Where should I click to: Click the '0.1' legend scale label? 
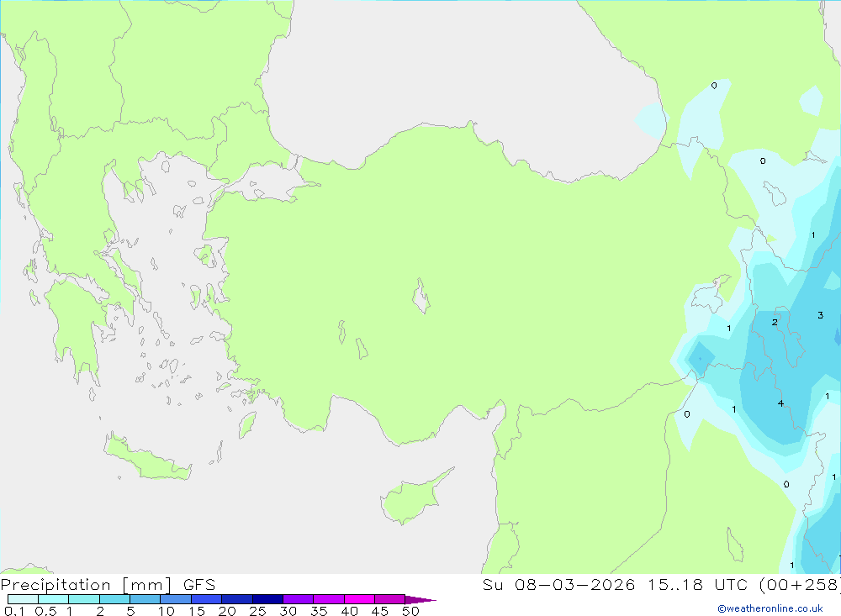(14, 611)
